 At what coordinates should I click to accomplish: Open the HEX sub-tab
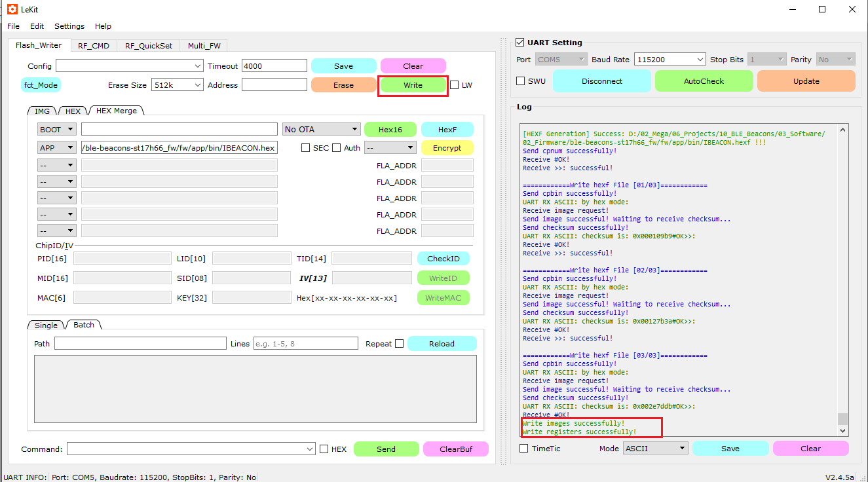(x=73, y=111)
